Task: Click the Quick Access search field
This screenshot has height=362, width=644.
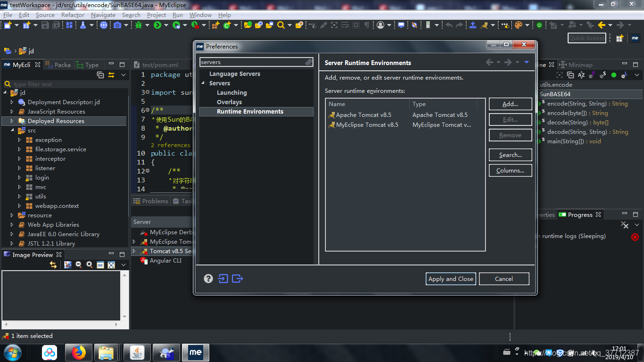Action: click(x=586, y=38)
